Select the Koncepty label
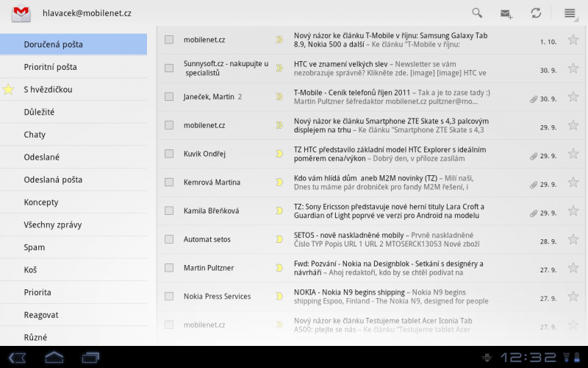Viewport: 588px width, 368px height. 41,202
